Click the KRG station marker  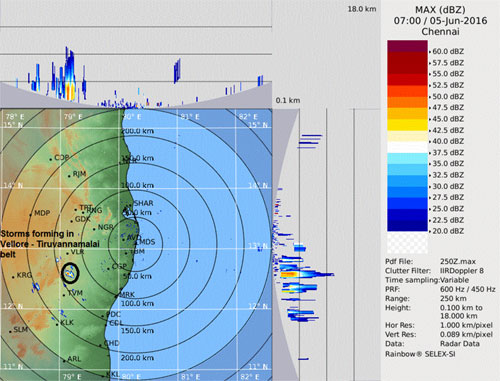click(x=13, y=277)
